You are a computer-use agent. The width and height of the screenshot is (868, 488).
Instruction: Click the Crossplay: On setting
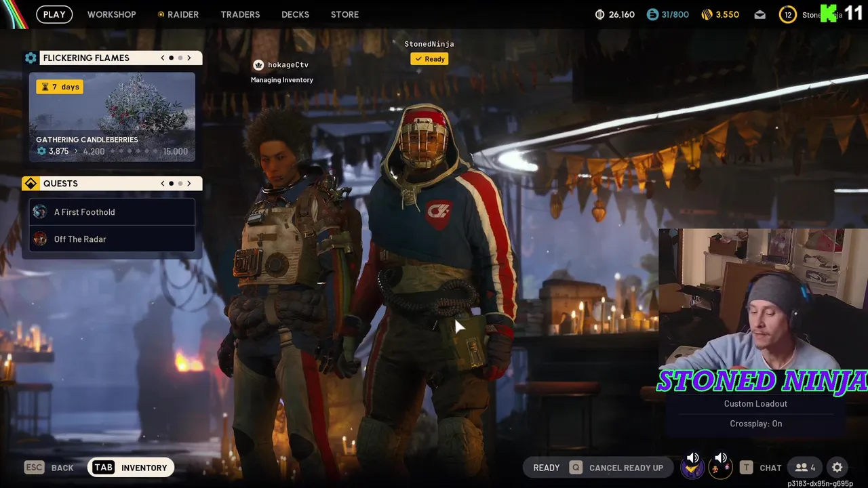[x=756, y=423]
